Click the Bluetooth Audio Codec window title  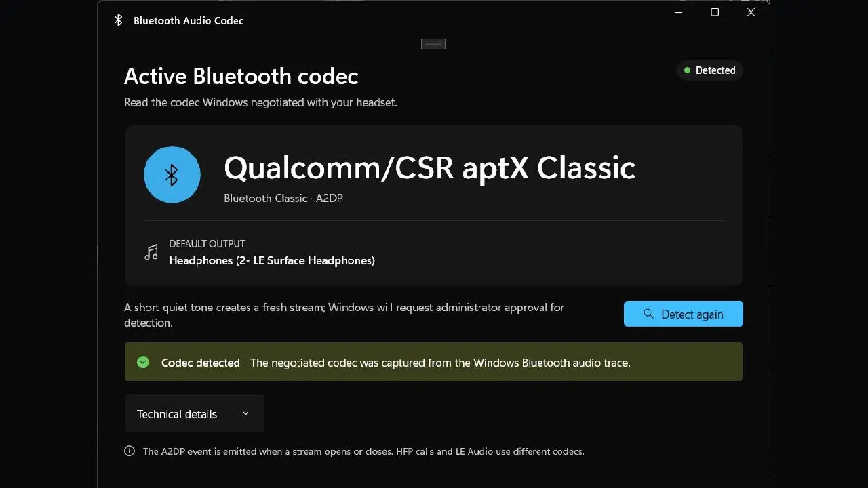[189, 21]
